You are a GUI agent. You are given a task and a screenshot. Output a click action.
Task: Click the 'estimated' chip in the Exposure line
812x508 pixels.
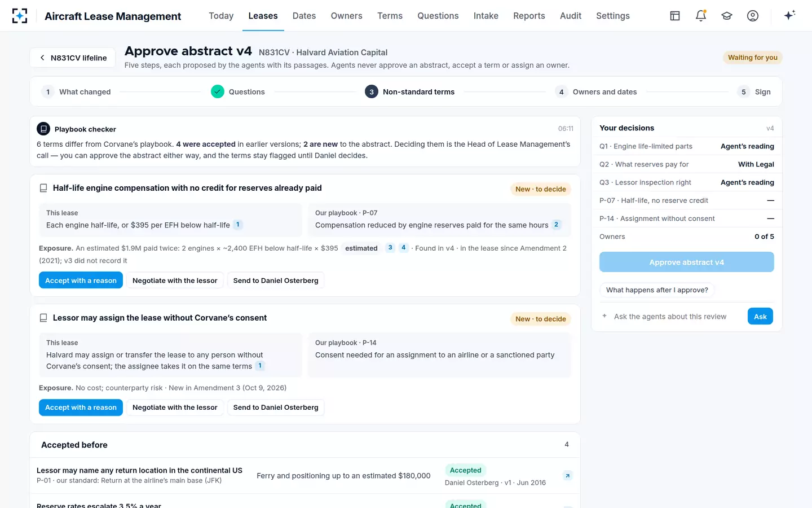point(361,248)
